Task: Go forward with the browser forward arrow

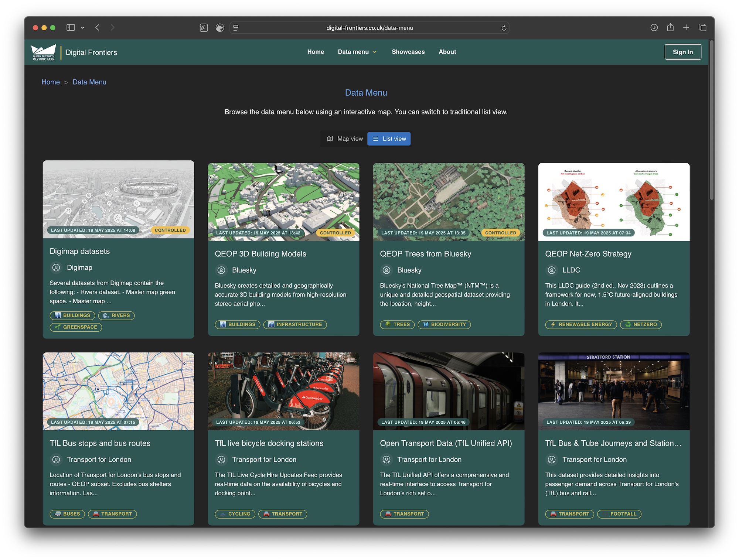Action: tap(112, 28)
